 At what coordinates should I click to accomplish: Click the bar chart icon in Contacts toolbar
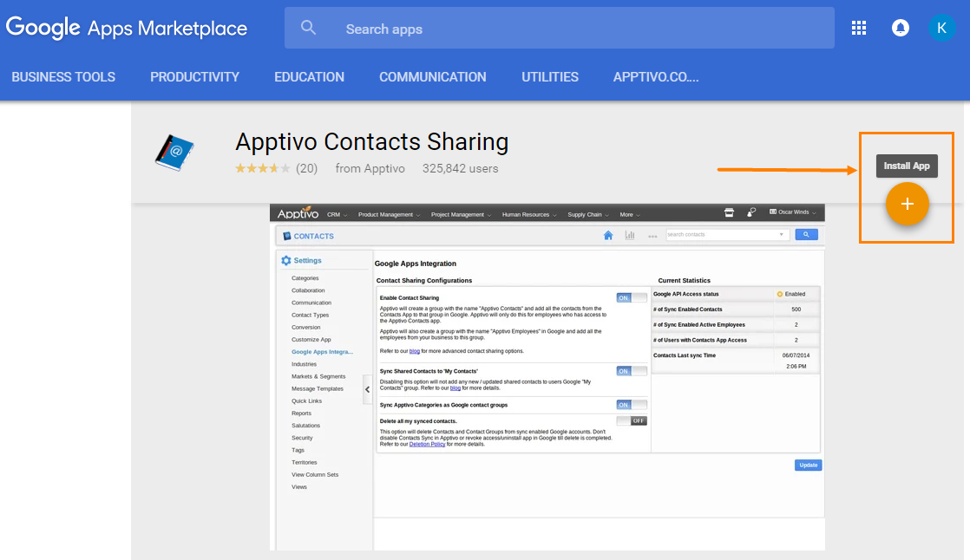point(630,235)
